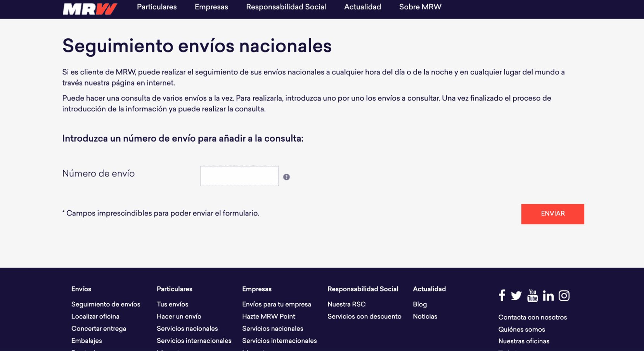Open Hacer un envío footer link
The width and height of the screenshot is (644, 351).
coord(179,316)
